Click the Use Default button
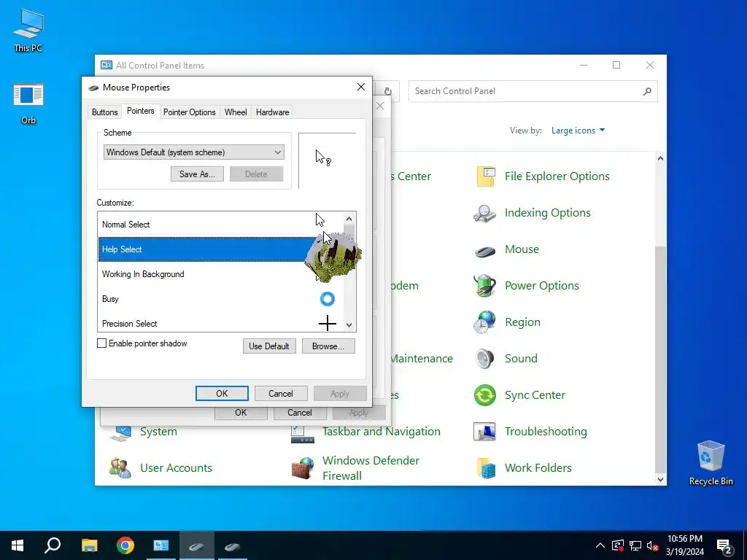 tap(269, 346)
